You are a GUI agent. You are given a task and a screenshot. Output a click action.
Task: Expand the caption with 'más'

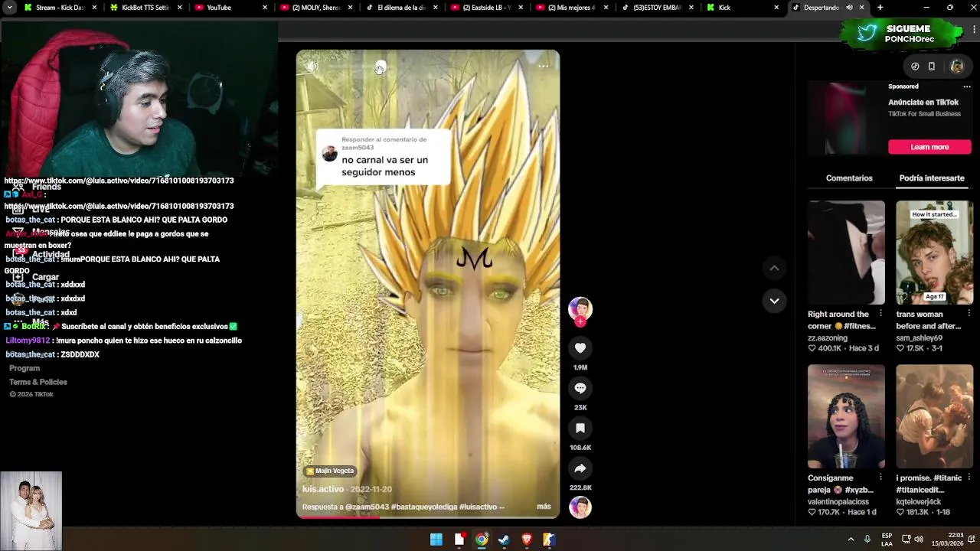(x=544, y=507)
